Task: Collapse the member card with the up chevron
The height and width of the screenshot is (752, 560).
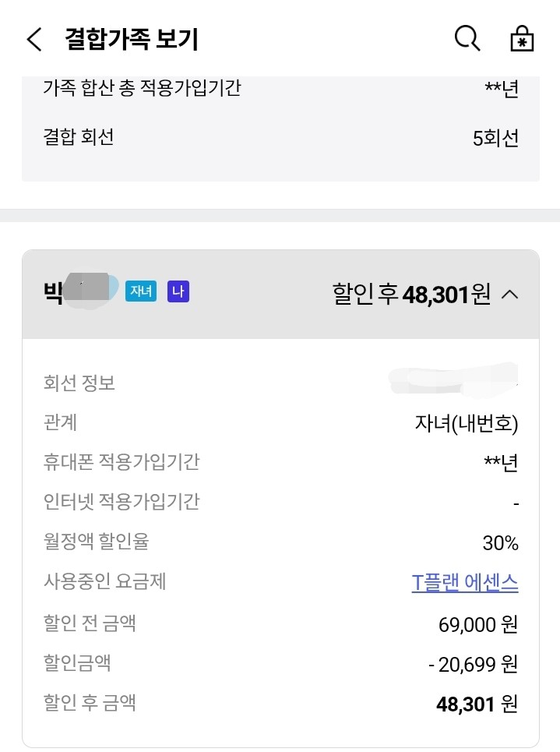Action: click(509, 294)
